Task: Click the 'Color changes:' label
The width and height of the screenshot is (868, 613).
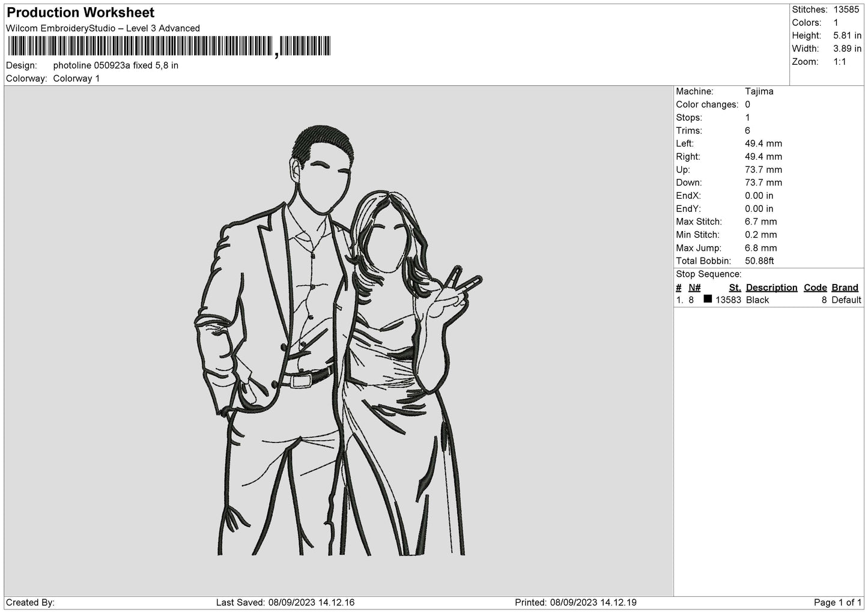Action: click(707, 104)
